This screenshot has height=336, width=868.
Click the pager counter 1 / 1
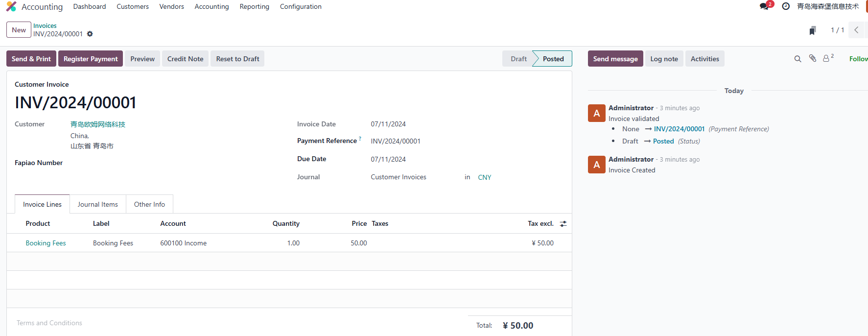[x=837, y=30]
